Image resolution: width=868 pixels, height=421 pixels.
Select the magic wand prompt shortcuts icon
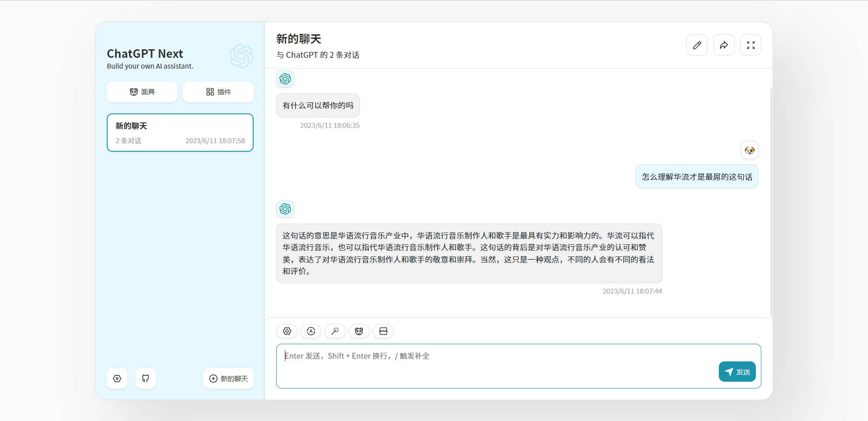point(335,331)
